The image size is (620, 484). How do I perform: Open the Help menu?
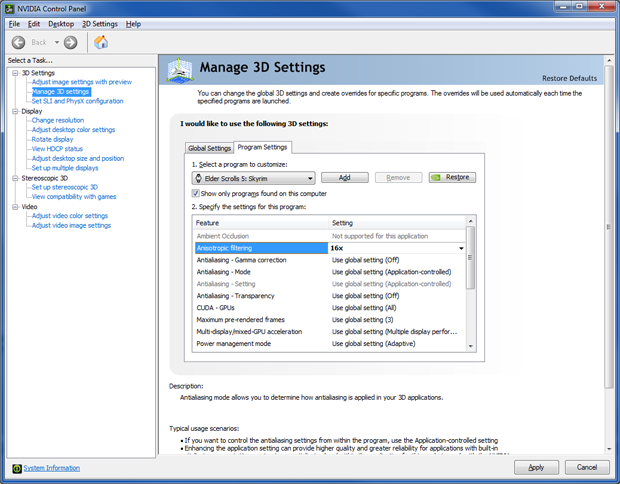tap(133, 24)
